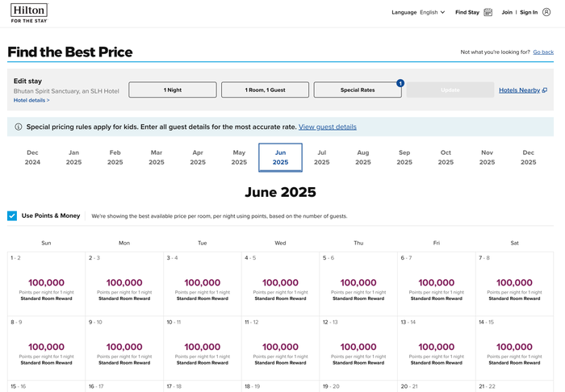Image resolution: width=565 pixels, height=392 pixels.
Task: Open the 1 Night selector
Action: click(173, 90)
